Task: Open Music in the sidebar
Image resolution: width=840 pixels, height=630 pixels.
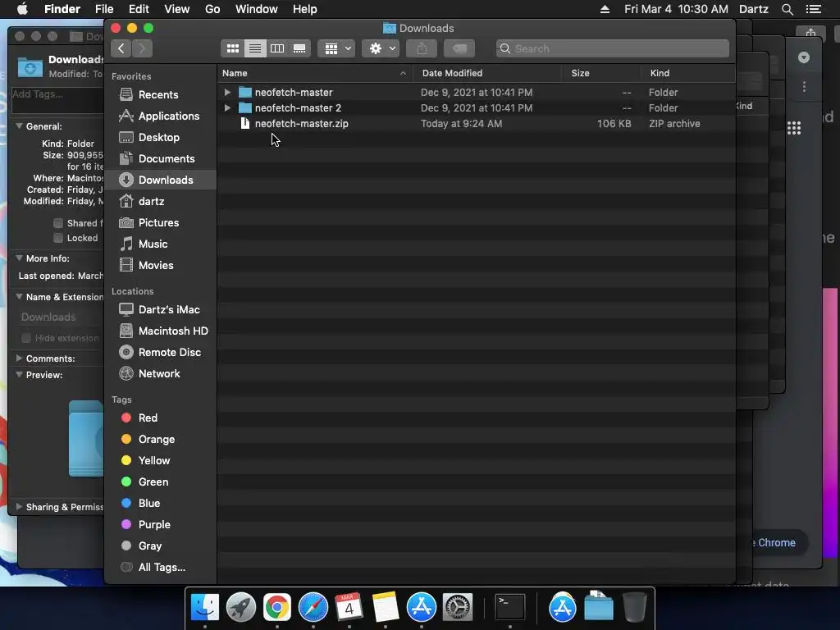Action: (x=161, y=244)
